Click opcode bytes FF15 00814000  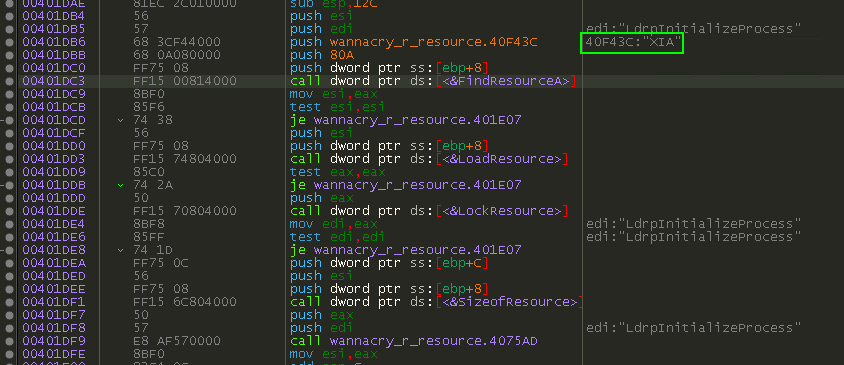(185, 81)
